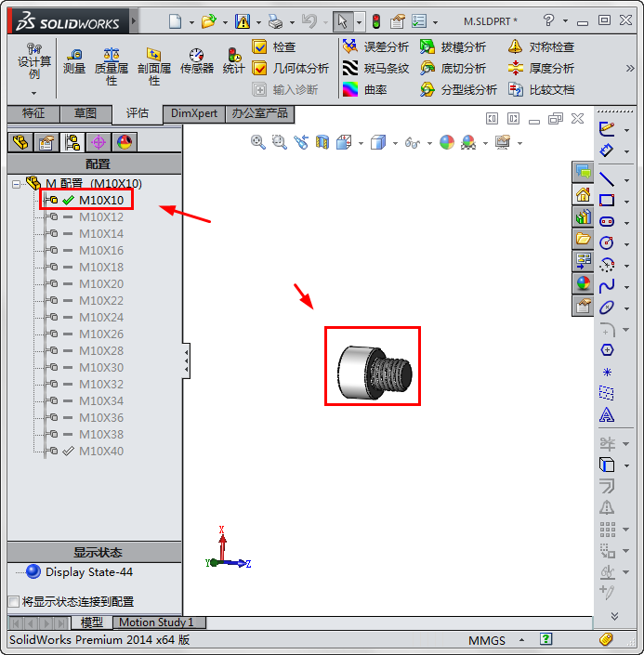Open the Appearances task pane tab
This screenshot has width=644, height=655.
click(x=584, y=283)
